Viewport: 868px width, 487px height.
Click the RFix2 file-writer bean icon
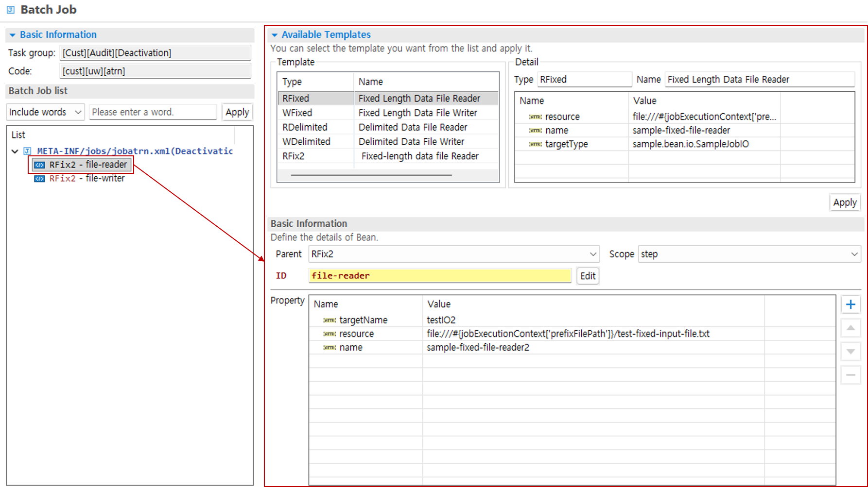tap(39, 179)
